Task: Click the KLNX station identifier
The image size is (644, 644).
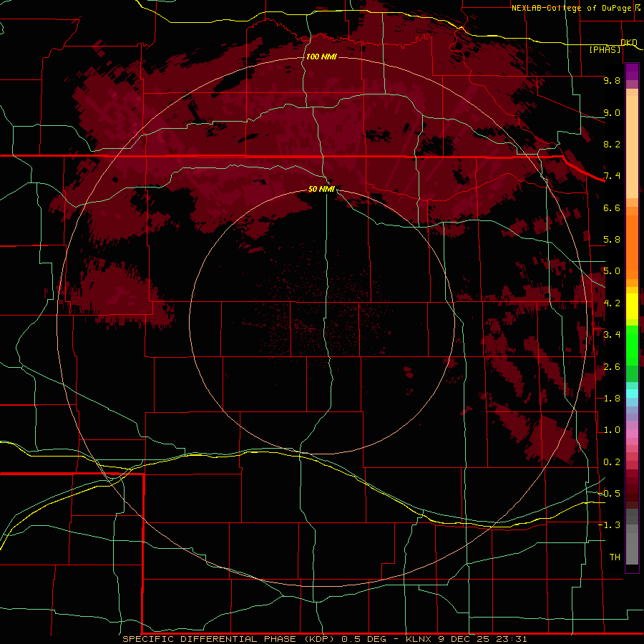Action: pos(419,639)
